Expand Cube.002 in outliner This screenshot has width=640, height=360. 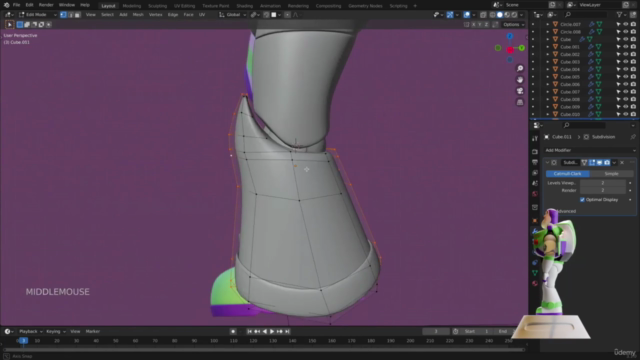pyautogui.click(x=548, y=54)
